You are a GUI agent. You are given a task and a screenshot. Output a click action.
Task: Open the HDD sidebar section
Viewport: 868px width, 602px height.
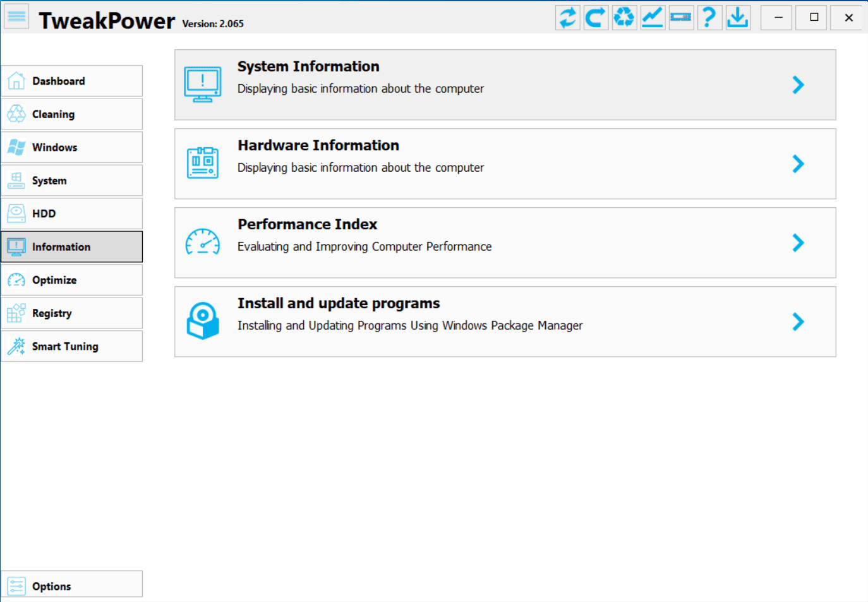[x=72, y=214]
